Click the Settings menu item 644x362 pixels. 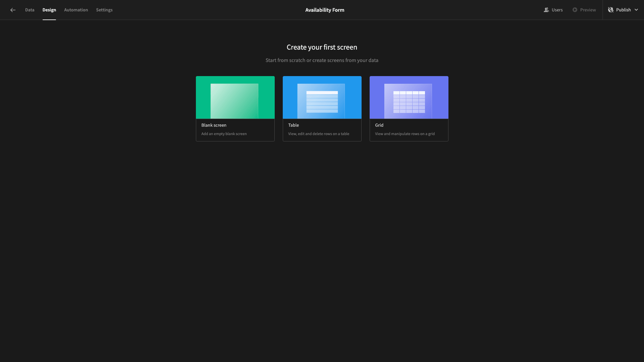[104, 10]
